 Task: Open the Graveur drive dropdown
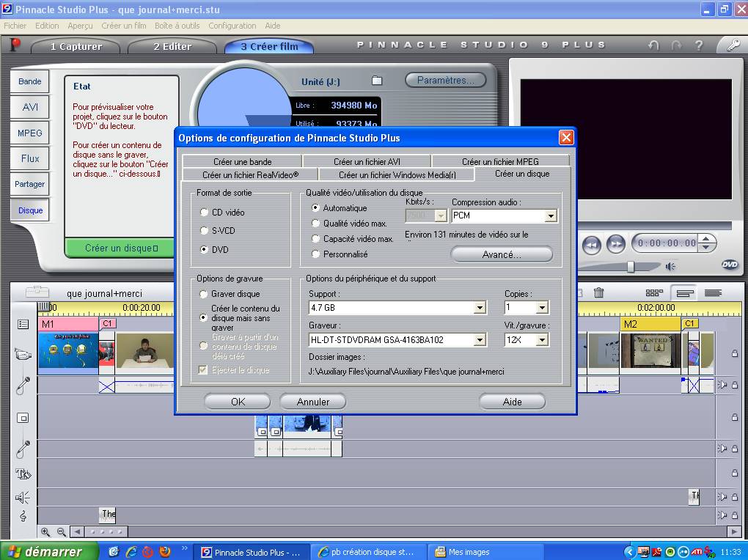[x=480, y=339]
